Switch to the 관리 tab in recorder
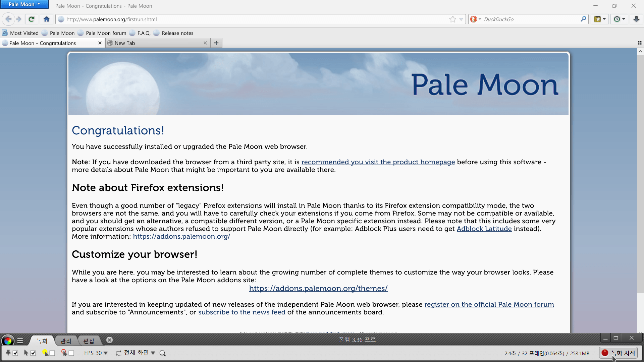644x362 pixels. coord(66,341)
